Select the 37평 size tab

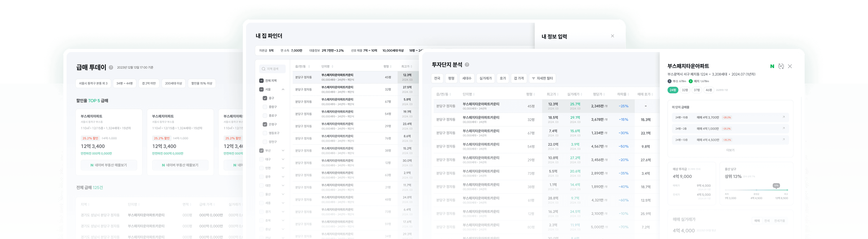coord(697,90)
